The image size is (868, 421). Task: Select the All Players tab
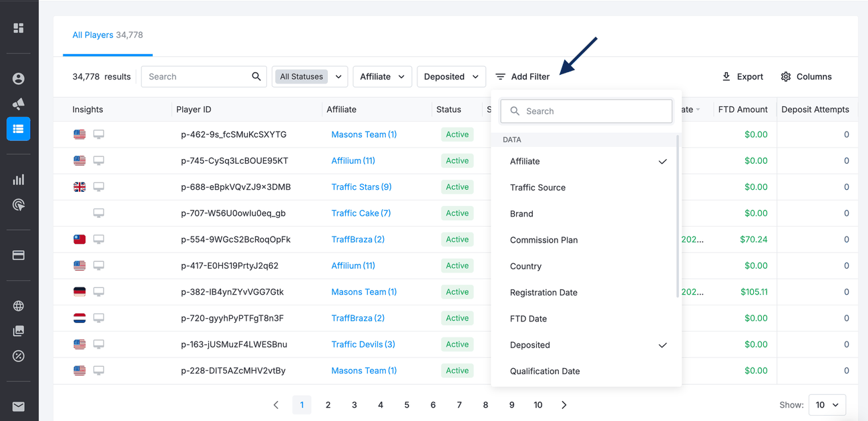107,35
